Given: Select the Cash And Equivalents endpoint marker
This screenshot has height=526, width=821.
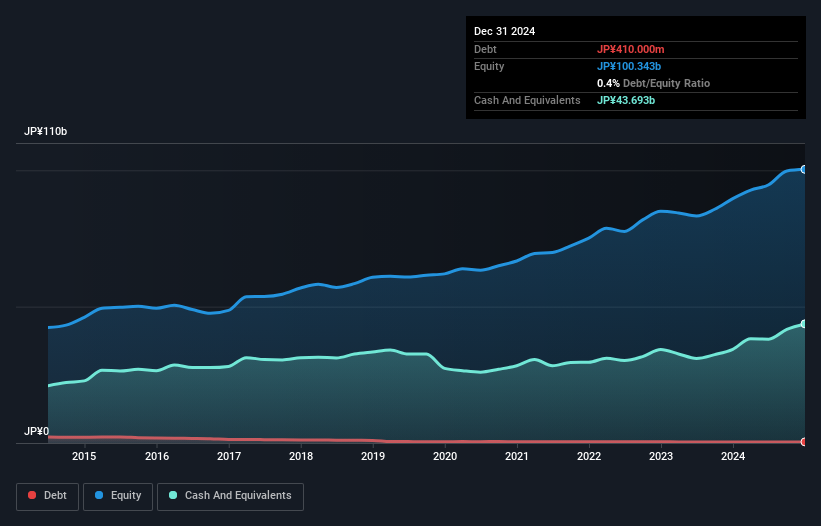Looking at the screenshot, I should [804, 324].
